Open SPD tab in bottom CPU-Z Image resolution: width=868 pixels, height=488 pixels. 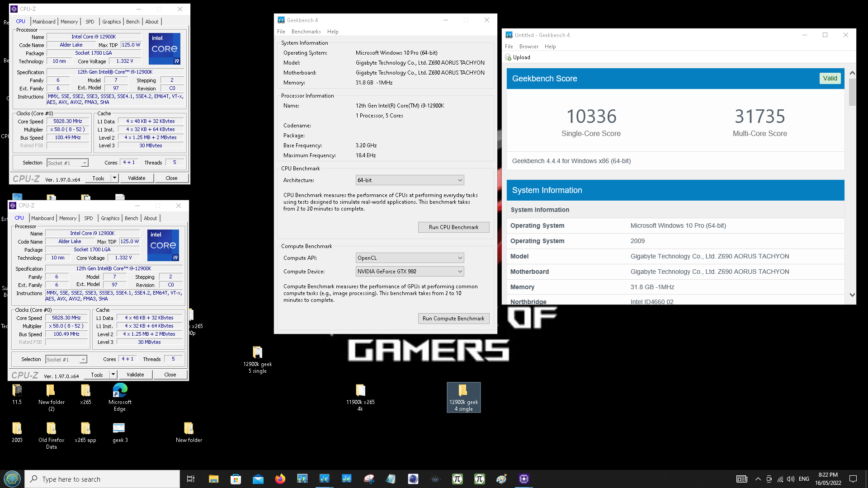click(x=89, y=218)
